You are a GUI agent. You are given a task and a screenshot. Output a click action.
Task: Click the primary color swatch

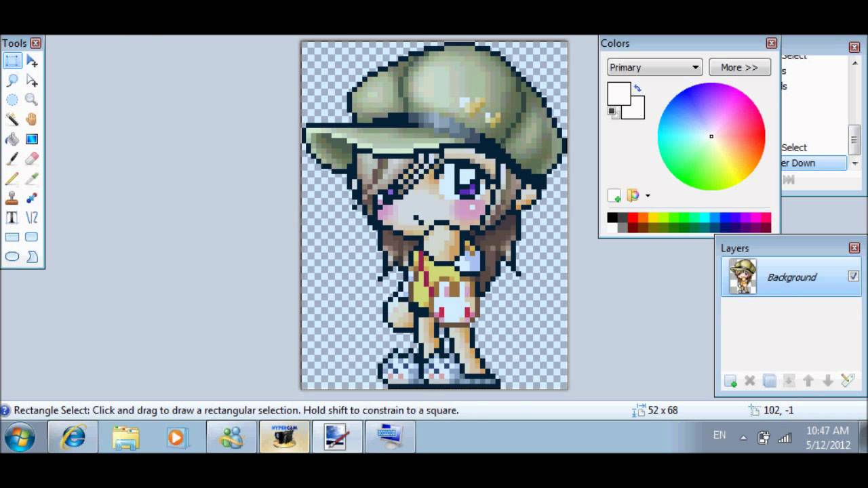pos(618,94)
